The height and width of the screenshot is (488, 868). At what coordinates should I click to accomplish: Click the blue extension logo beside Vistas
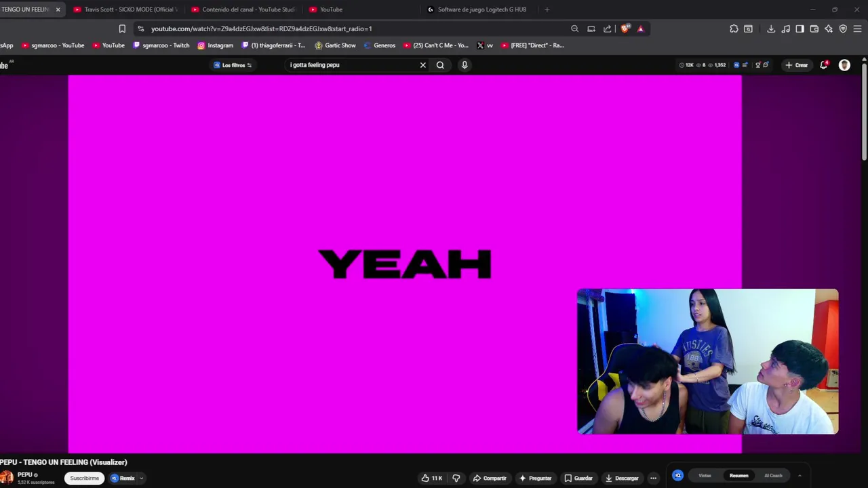click(x=677, y=476)
